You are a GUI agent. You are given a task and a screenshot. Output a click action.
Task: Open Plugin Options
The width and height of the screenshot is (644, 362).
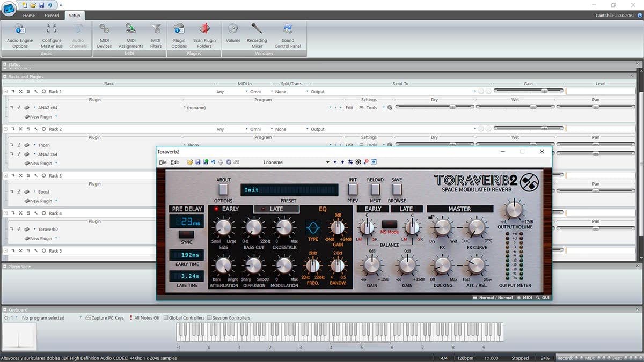pos(179,35)
